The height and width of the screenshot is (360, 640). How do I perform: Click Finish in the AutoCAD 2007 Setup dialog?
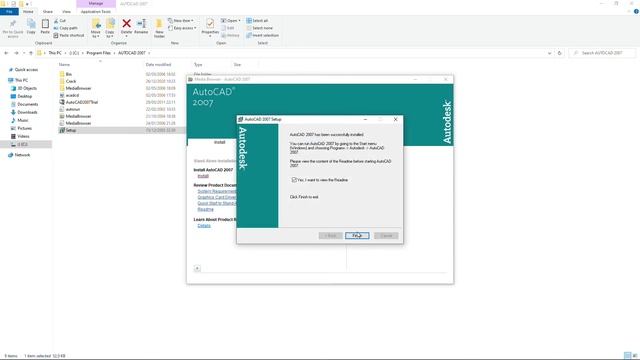coord(357,236)
